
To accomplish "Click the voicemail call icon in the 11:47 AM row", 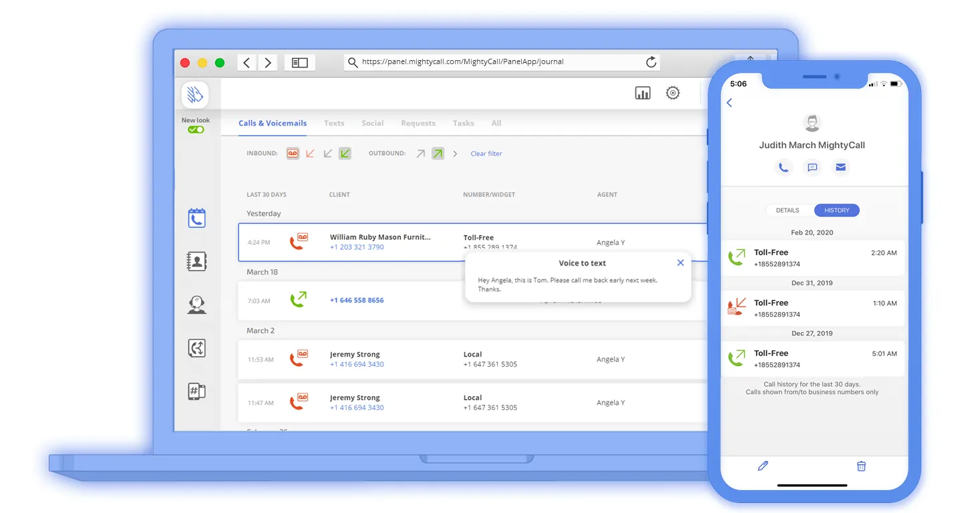I will pos(299,401).
